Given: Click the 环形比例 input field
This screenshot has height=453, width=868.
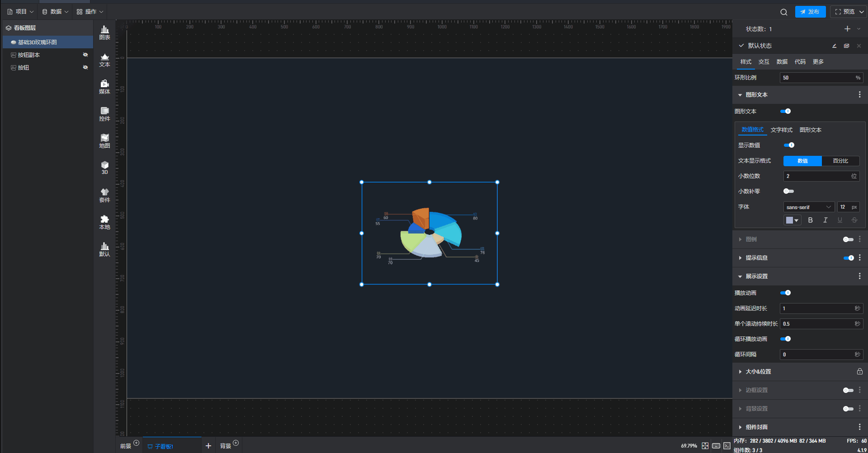Looking at the screenshot, I should pyautogui.click(x=817, y=78).
